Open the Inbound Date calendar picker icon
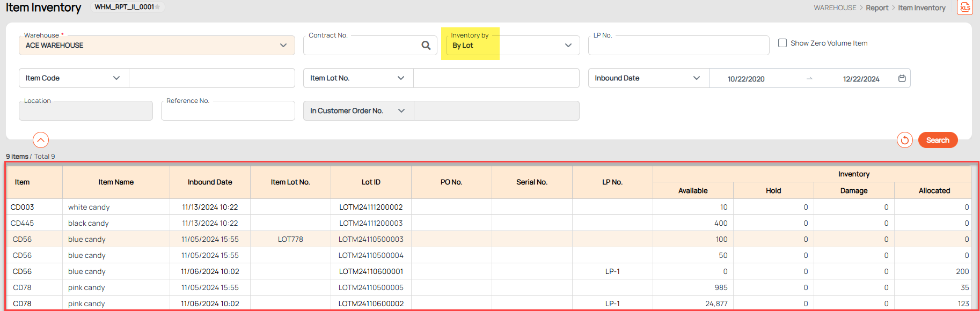 coord(902,78)
